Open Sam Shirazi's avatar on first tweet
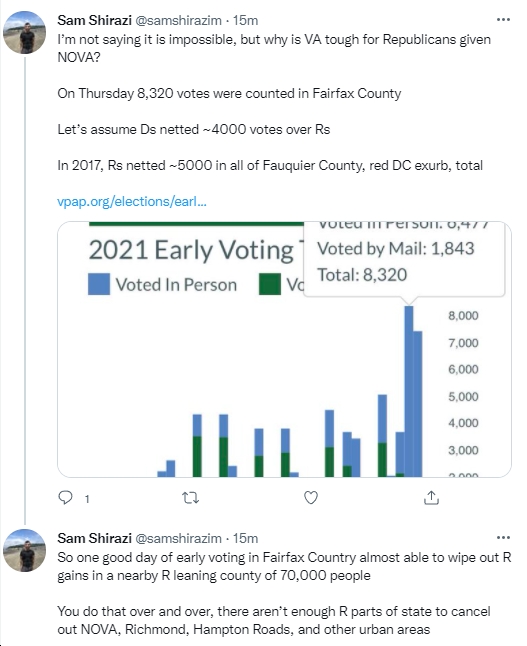This screenshot has height=646, width=527. coord(24,33)
